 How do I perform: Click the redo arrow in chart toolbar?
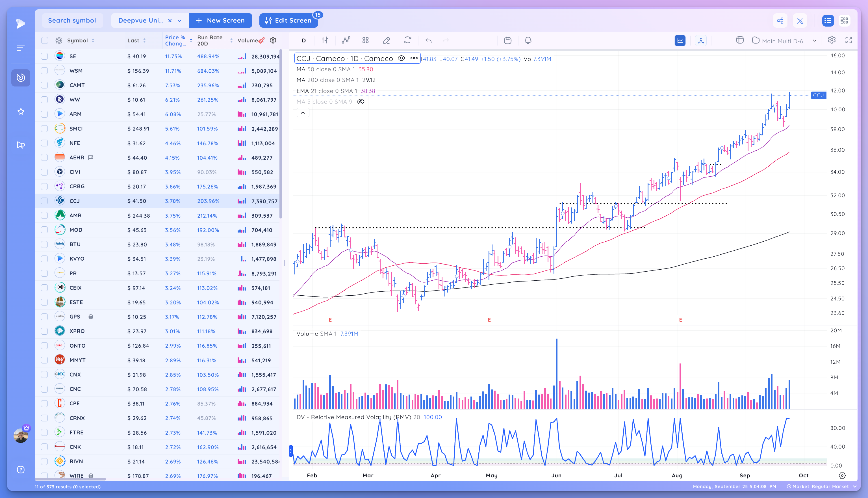(446, 41)
